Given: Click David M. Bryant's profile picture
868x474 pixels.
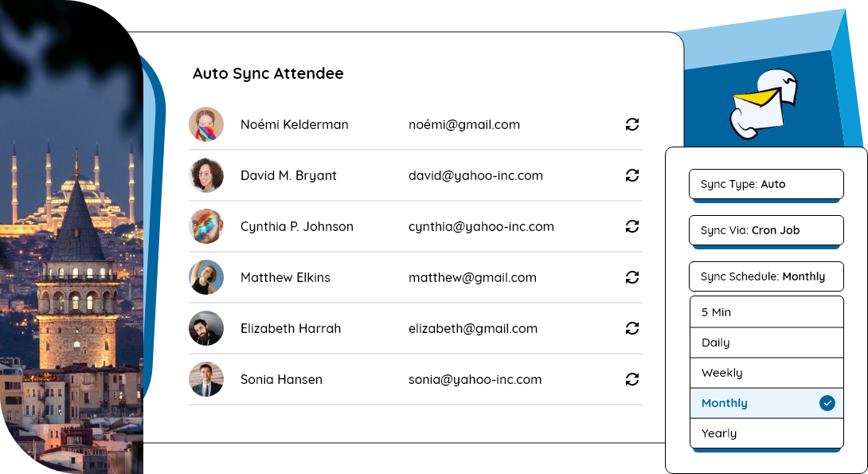Looking at the screenshot, I should [x=206, y=175].
